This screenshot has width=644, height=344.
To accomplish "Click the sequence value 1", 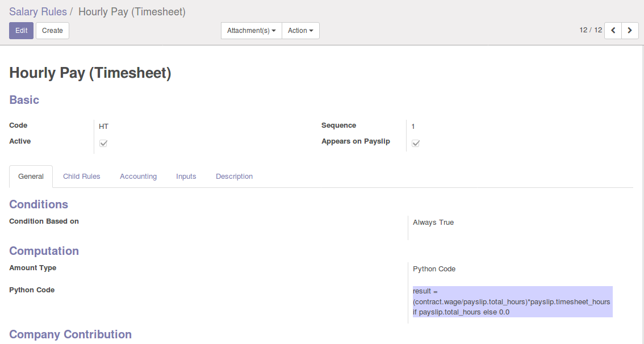I will pyautogui.click(x=413, y=127).
